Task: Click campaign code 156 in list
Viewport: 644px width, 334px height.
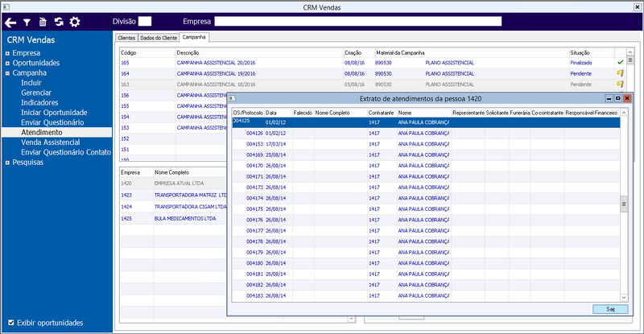Action: [x=125, y=95]
